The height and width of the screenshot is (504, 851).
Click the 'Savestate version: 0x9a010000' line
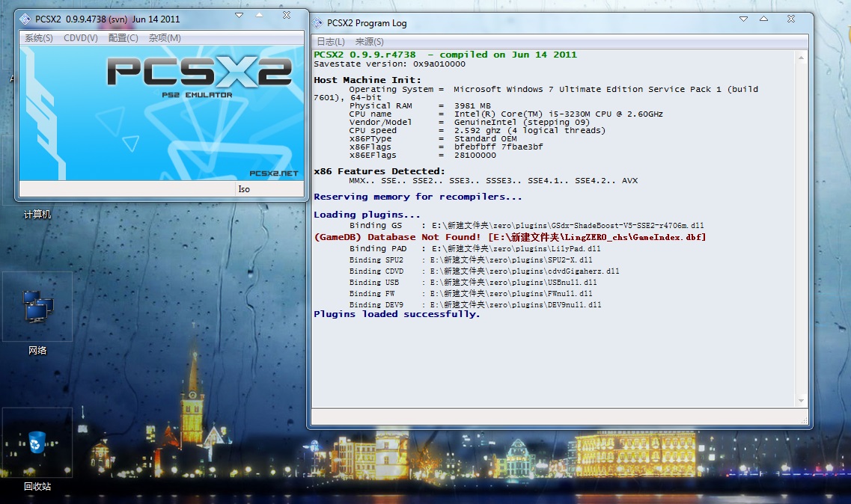click(389, 64)
